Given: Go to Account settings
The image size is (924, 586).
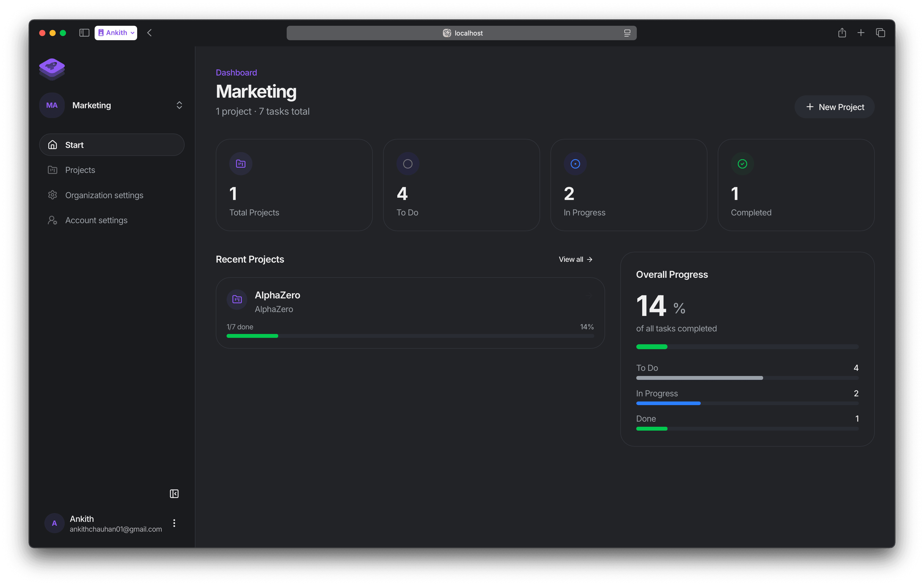Looking at the screenshot, I should tap(96, 220).
